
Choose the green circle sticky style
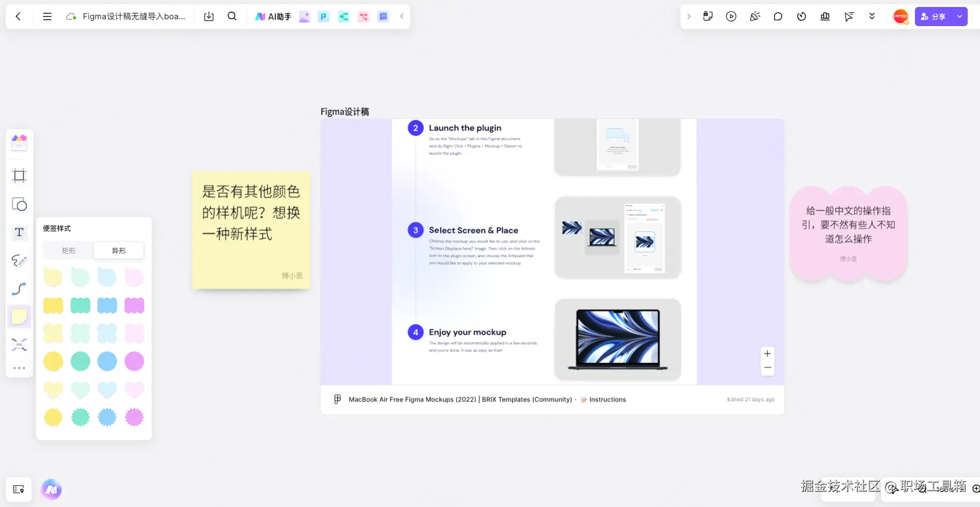(81, 361)
